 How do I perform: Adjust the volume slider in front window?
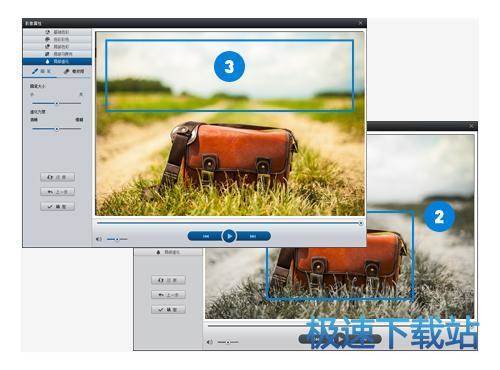pyautogui.click(x=117, y=239)
